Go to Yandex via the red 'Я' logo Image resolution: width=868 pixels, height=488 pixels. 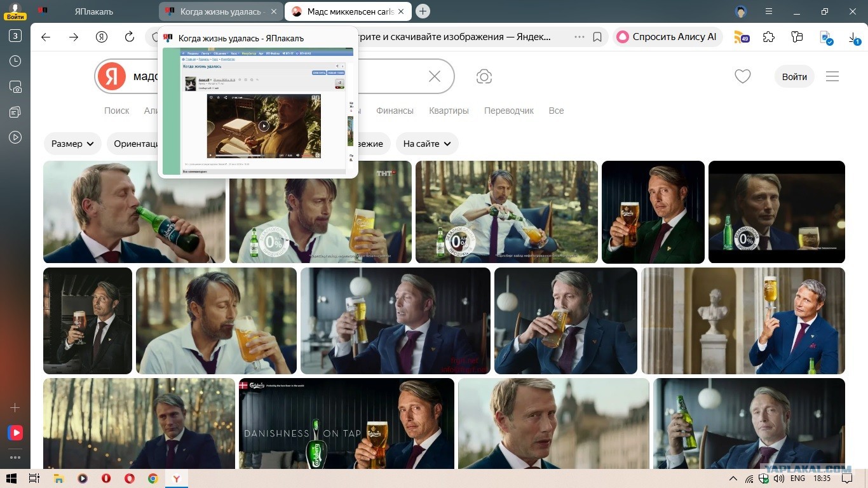click(112, 76)
